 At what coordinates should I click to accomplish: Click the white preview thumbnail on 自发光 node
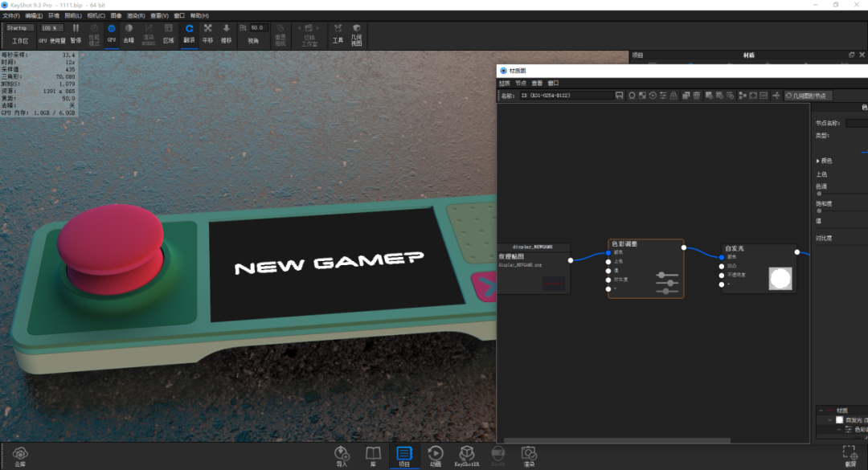click(780, 279)
